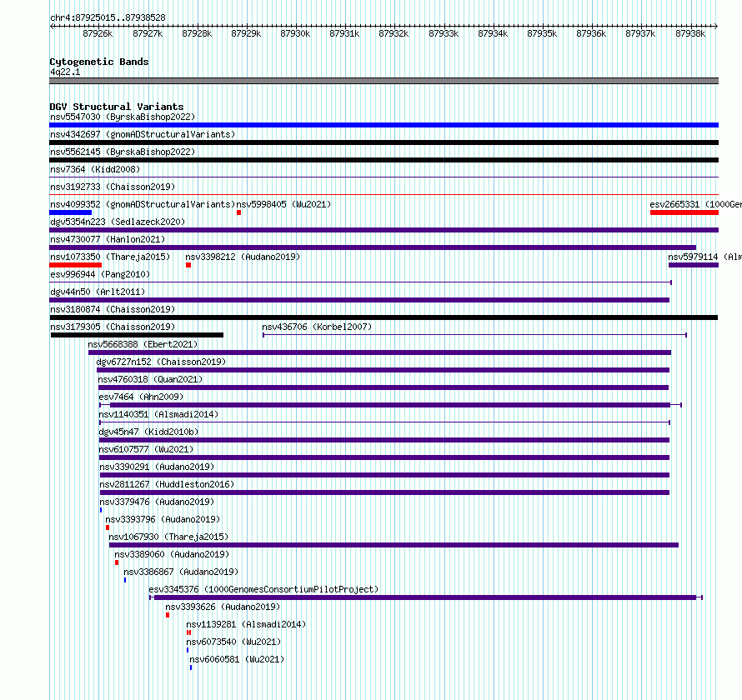Click the 87930k ruler tick label
The image size is (742, 700).
[295, 33]
